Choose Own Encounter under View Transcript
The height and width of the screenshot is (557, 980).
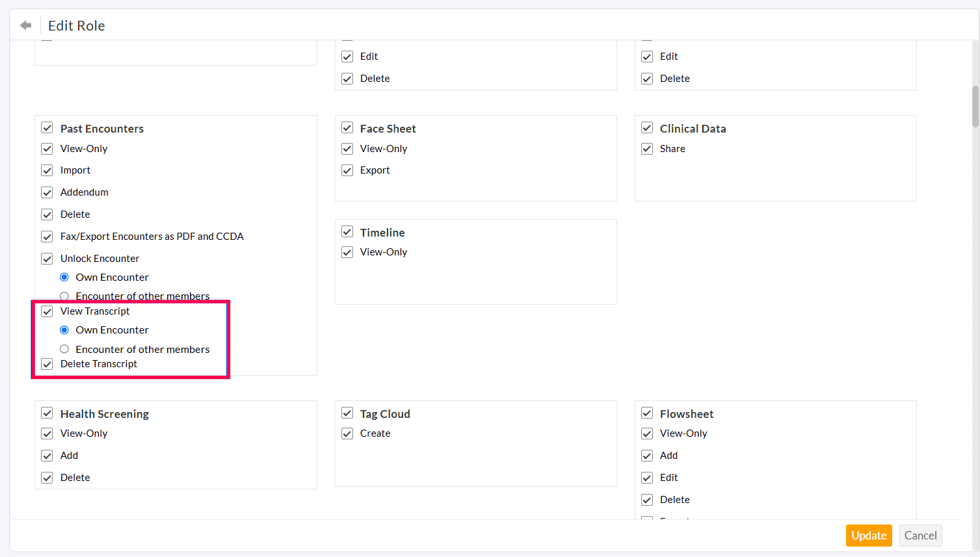pos(64,330)
